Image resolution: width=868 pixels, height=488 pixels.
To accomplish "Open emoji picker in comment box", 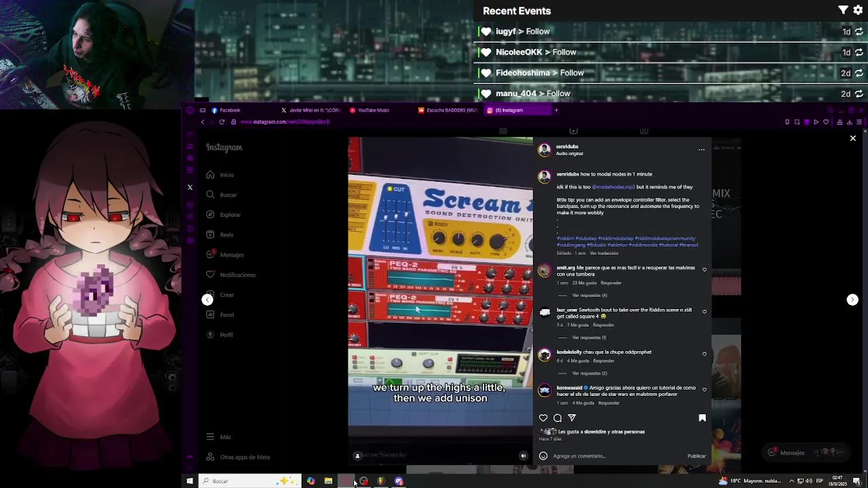I will 543,456.
